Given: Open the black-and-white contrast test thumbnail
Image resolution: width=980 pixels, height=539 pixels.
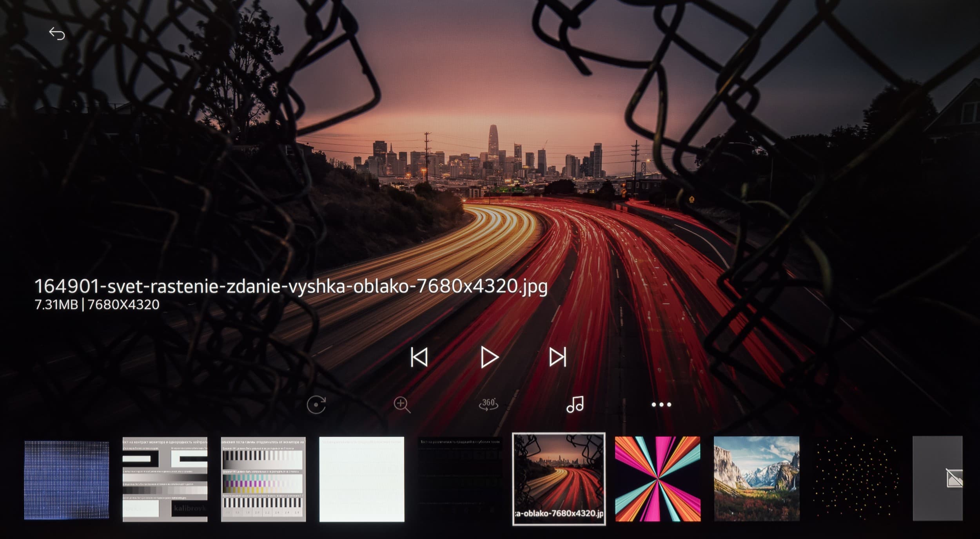Looking at the screenshot, I should point(165,479).
